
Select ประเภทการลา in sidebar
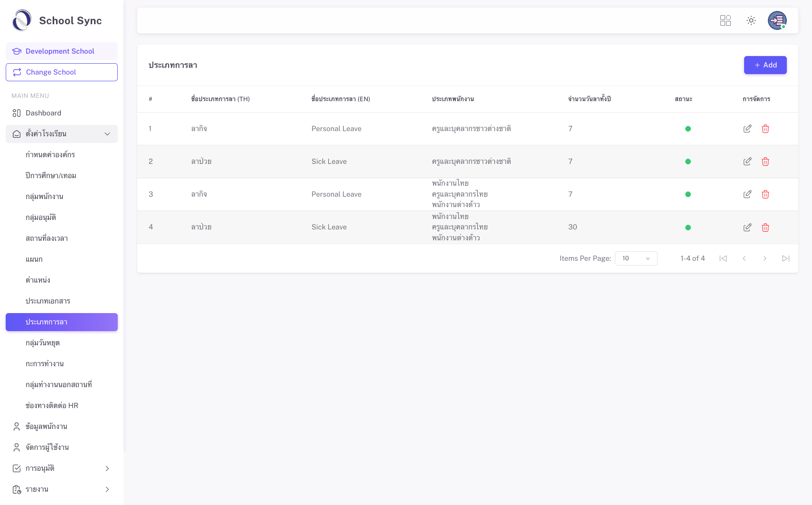pos(62,322)
